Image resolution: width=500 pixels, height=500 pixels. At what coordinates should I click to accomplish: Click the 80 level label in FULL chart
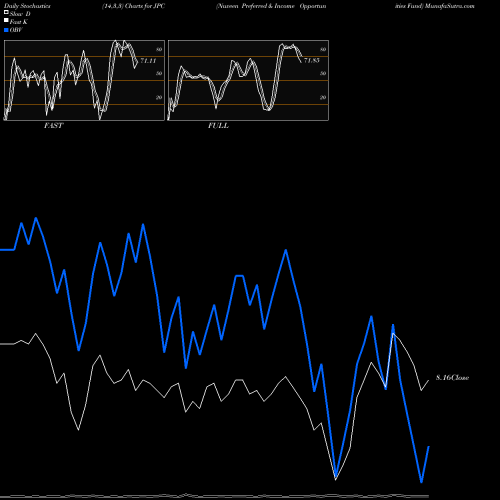pos(323,49)
